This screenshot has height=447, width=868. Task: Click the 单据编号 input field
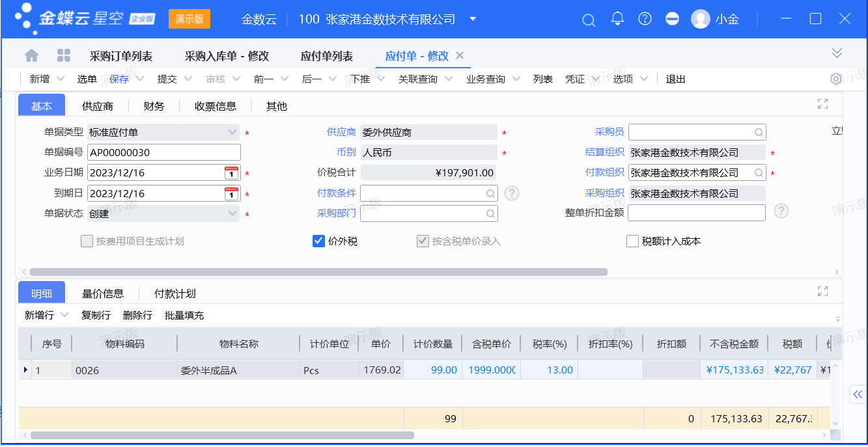pyautogui.click(x=164, y=152)
